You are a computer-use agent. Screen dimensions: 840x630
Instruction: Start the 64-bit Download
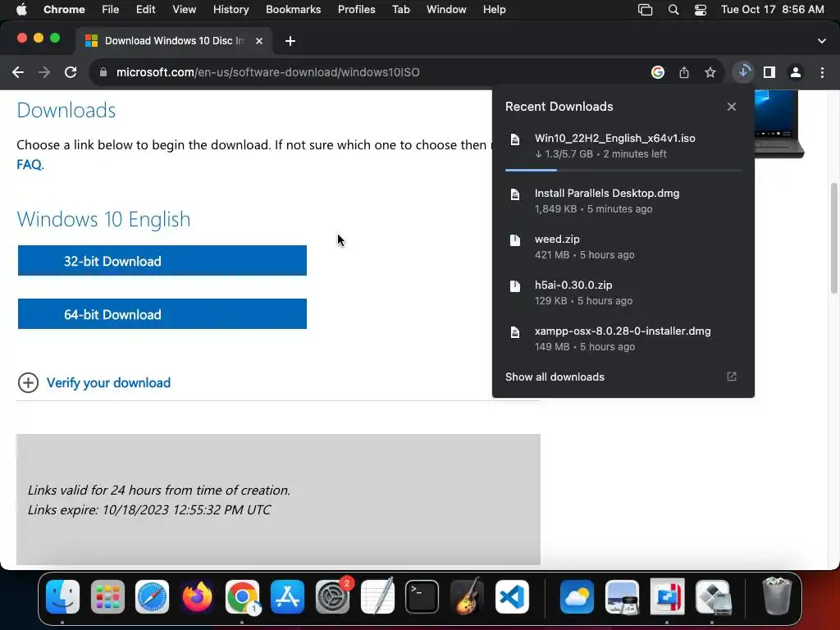point(162,314)
